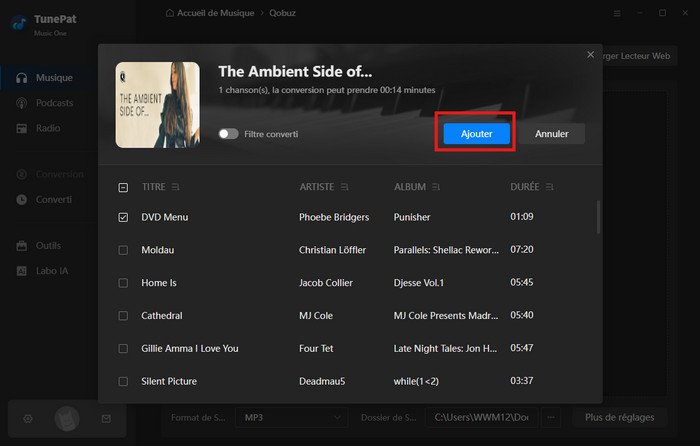Click the Jacob Collier artist text
Viewport: 700px width, 446px height.
click(x=326, y=283)
